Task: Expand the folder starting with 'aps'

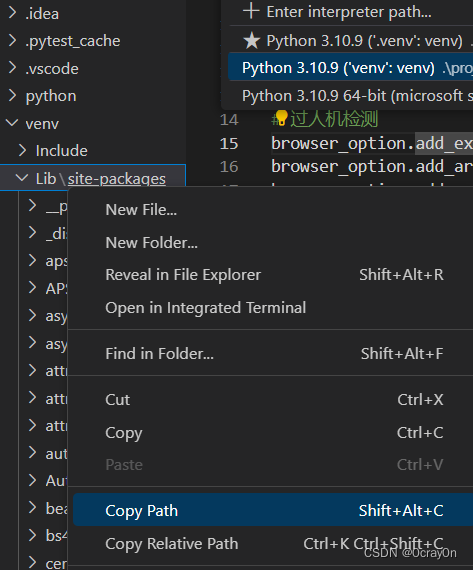Action: click(32, 261)
